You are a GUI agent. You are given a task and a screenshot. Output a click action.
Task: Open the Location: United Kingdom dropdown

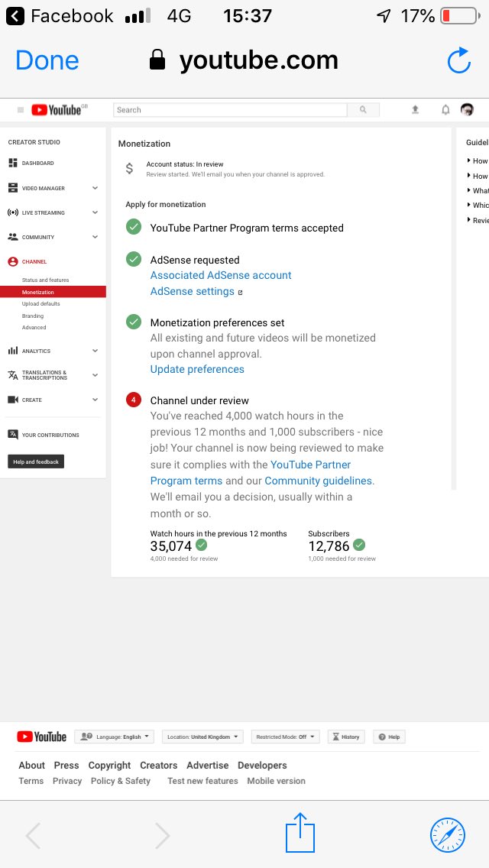202,737
